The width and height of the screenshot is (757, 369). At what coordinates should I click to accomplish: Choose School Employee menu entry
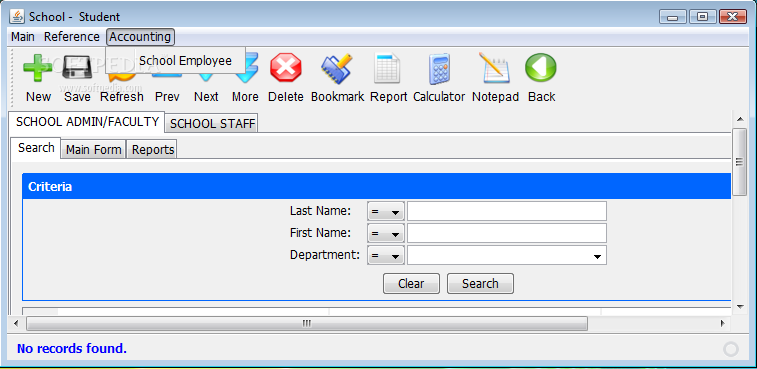pos(185,61)
